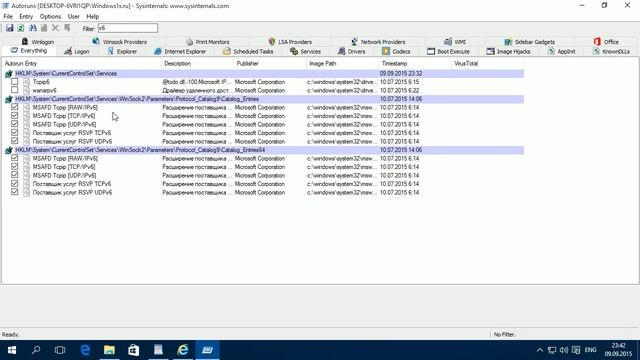
Task: Launch Microsoft Edge from the taskbar
Action: click(85, 350)
